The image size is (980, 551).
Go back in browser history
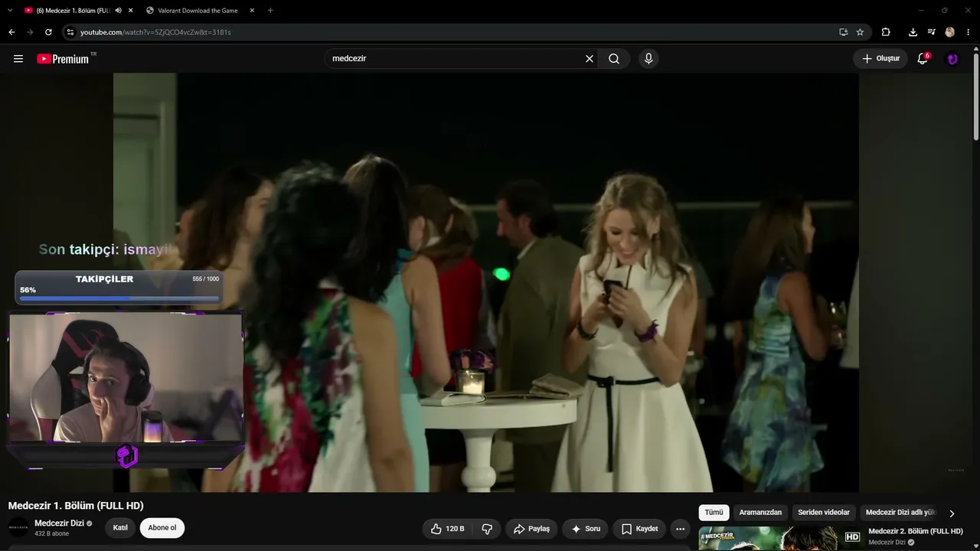pyautogui.click(x=11, y=32)
